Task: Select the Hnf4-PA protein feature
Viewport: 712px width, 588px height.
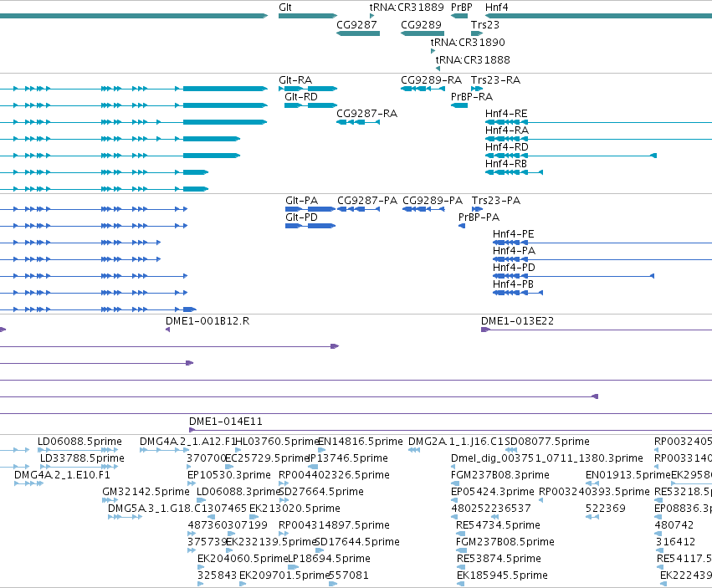Action: point(602,259)
